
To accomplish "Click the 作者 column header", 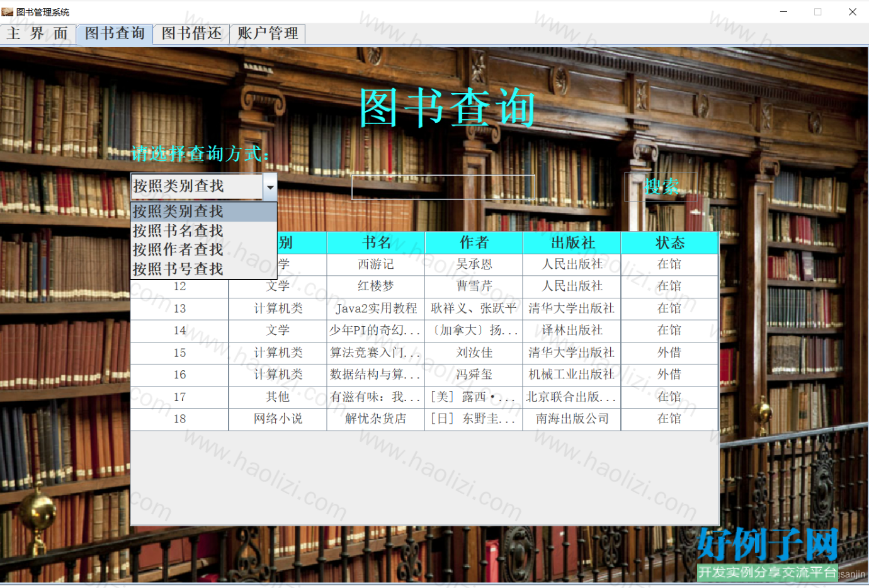I will [x=474, y=243].
